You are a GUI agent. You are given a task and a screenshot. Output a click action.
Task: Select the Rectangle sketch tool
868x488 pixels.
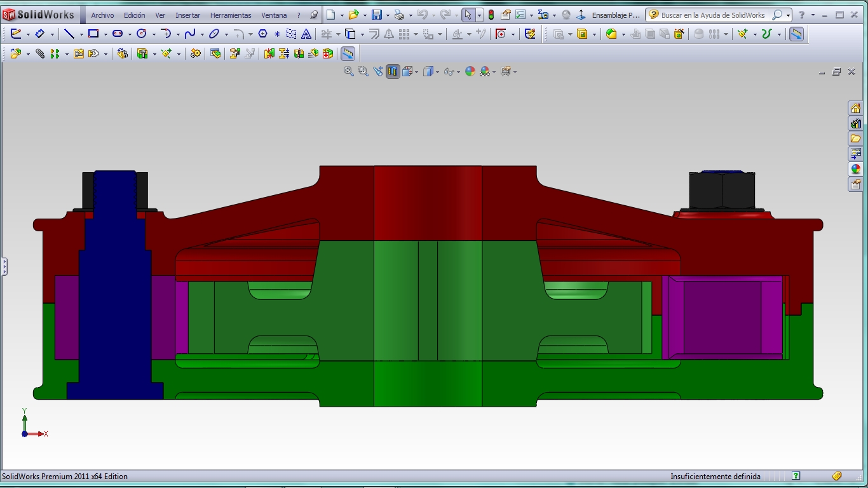click(x=93, y=34)
